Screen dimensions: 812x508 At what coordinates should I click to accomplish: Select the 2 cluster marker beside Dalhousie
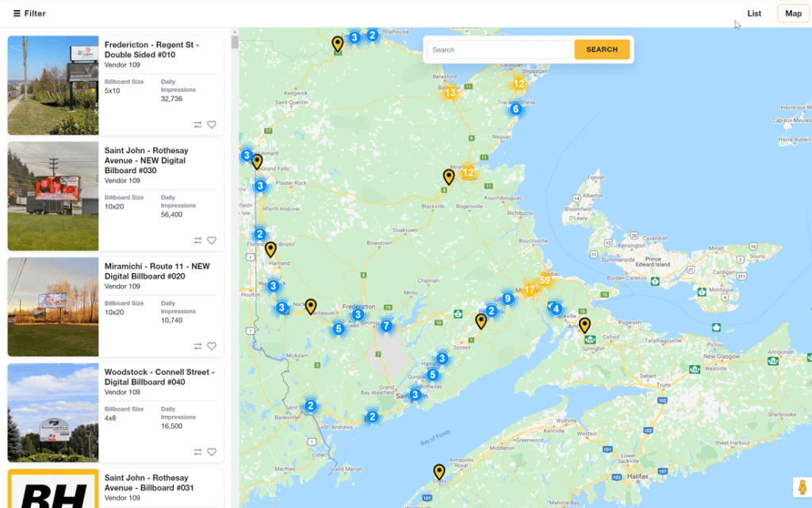pyautogui.click(x=373, y=36)
